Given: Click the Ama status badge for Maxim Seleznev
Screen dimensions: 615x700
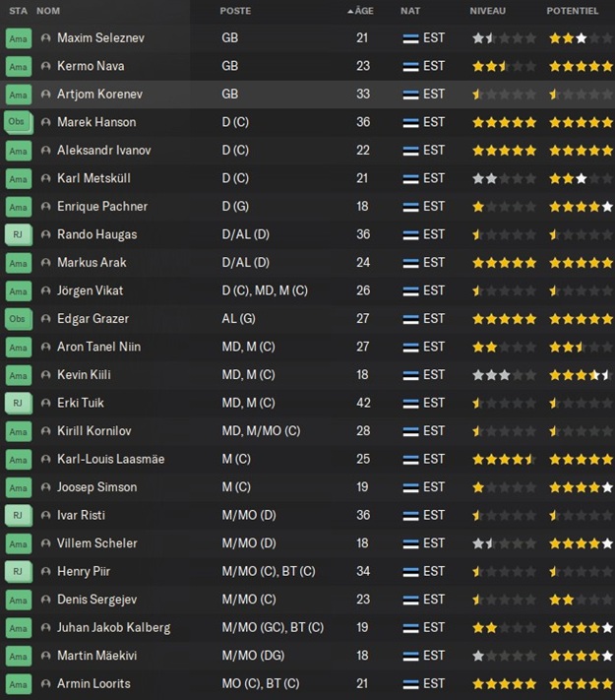Looking at the screenshot, I should [x=19, y=38].
